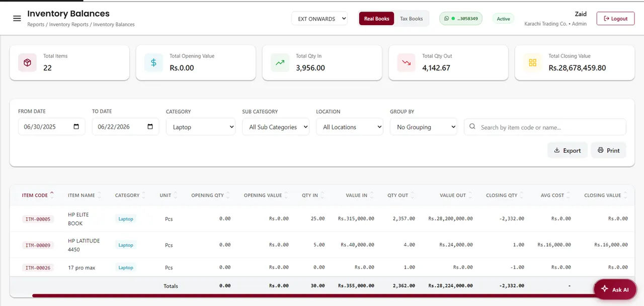
Task: Open the Category dropdown showing Laptop
Action: tap(201, 127)
